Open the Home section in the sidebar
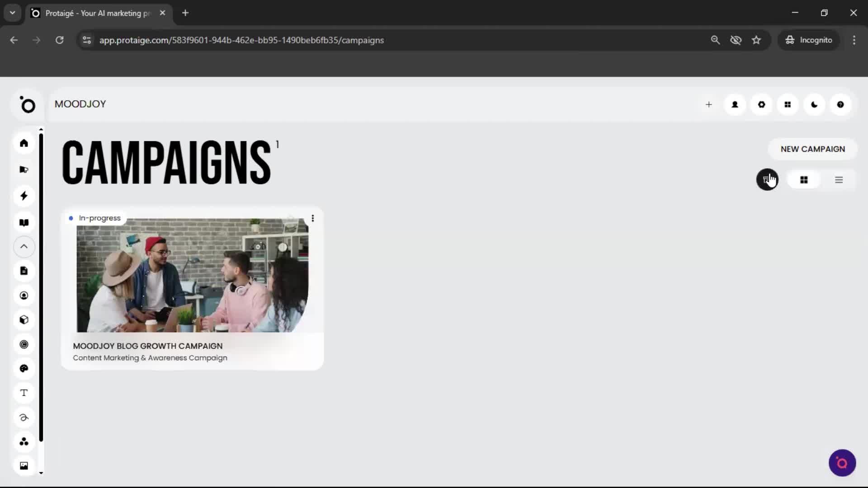Viewport: 868px width, 488px height. coord(24,143)
